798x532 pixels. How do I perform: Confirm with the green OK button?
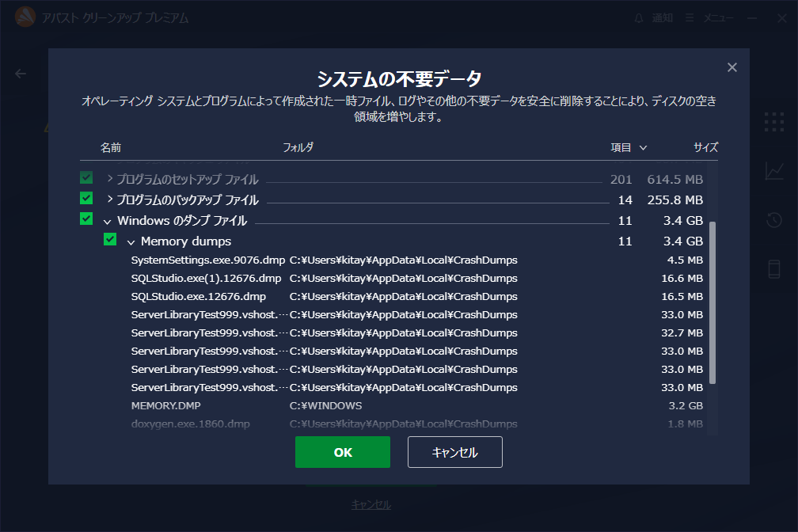(x=343, y=452)
